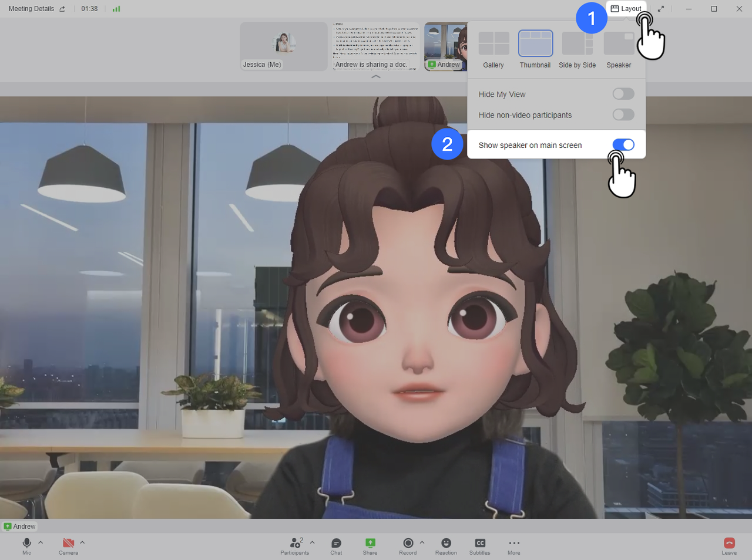Enable Hide non-video participants
The width and height of the screenshot is (752, 560).
(623, 115)
